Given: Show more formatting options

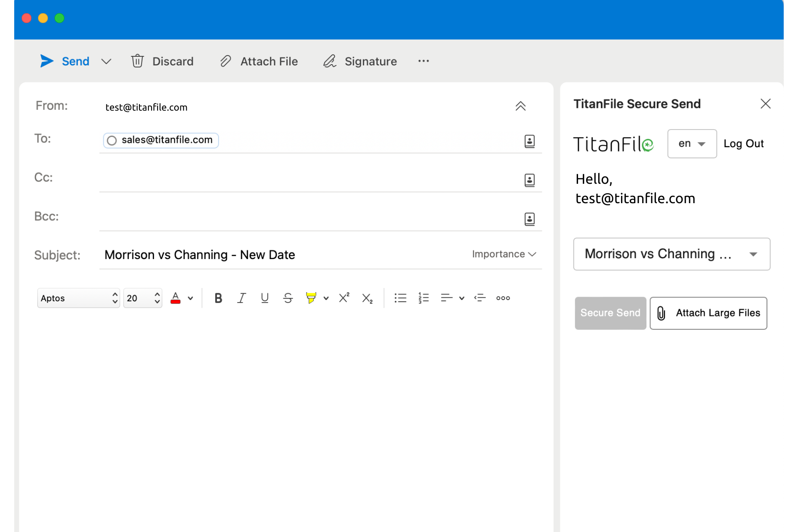Looking at the screenshot, I should [x=503, y=298].
